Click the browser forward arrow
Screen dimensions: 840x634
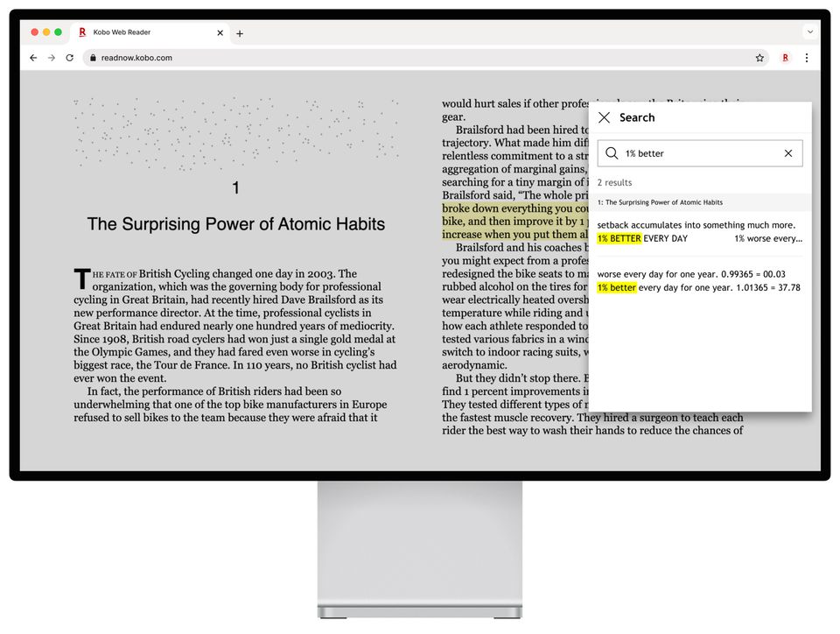tap(52, 58)
